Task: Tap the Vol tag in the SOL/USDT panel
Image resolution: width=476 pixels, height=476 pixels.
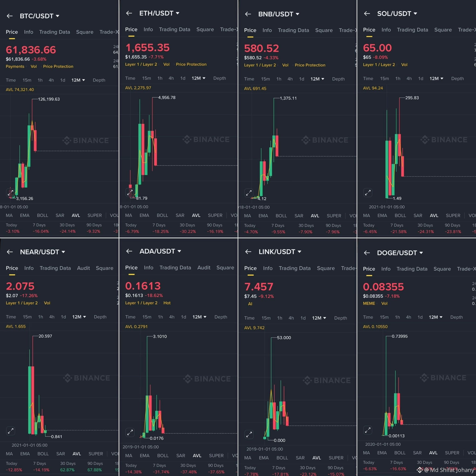Action: click(x=404, y=65)
